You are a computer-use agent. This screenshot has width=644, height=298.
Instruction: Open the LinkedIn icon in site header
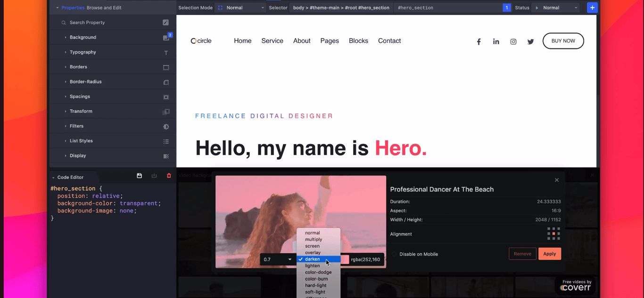tap(496, 41)
